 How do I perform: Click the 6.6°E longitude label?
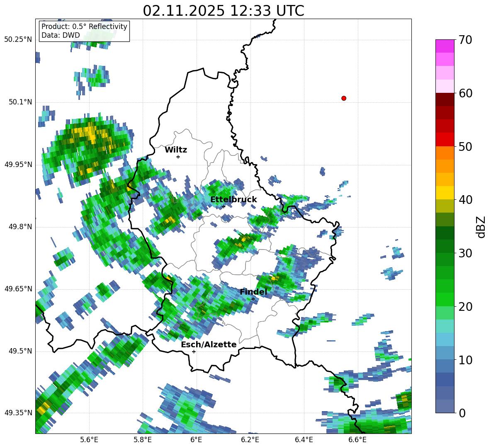(357, 440)
